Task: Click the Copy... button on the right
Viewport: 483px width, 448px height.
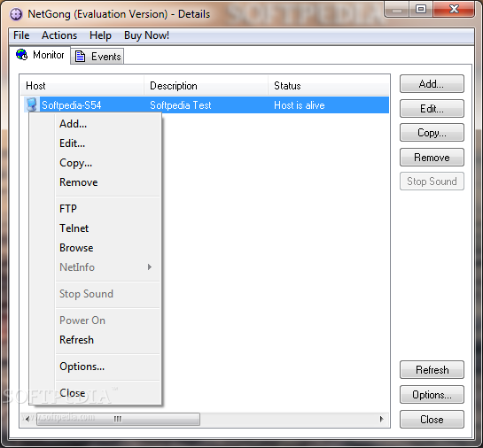Action: point(432,133)
